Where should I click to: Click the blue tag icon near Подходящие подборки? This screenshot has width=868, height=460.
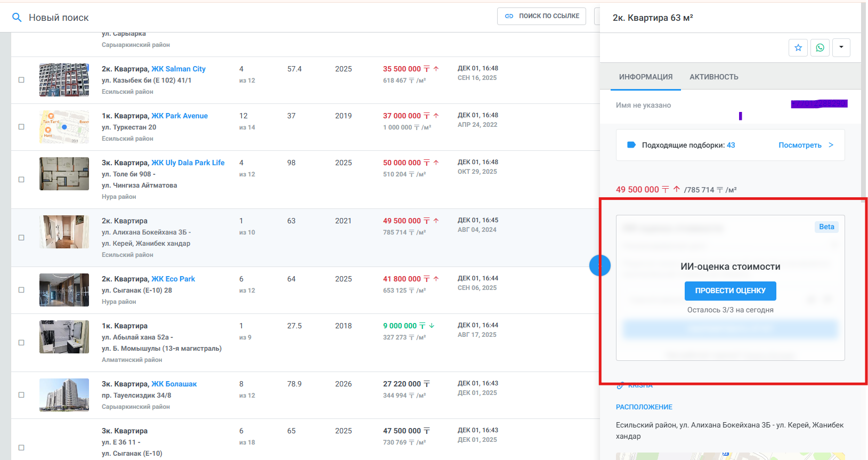point(631,145)
